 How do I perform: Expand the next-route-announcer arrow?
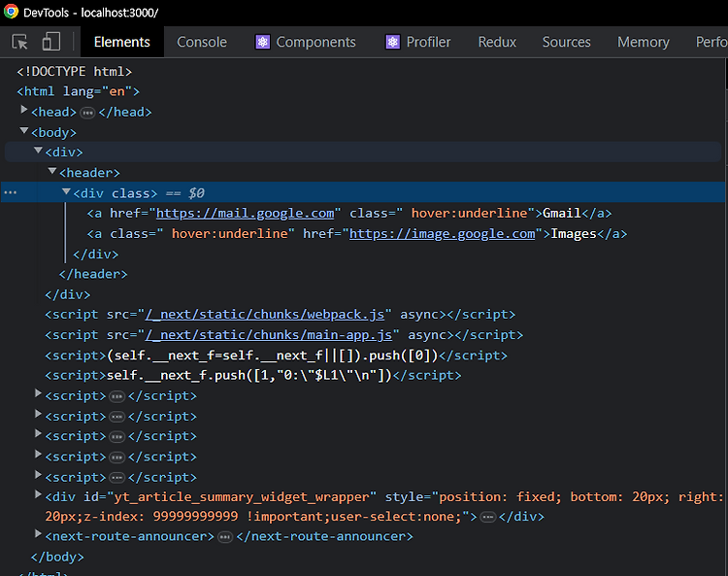[x=38, y=534]
